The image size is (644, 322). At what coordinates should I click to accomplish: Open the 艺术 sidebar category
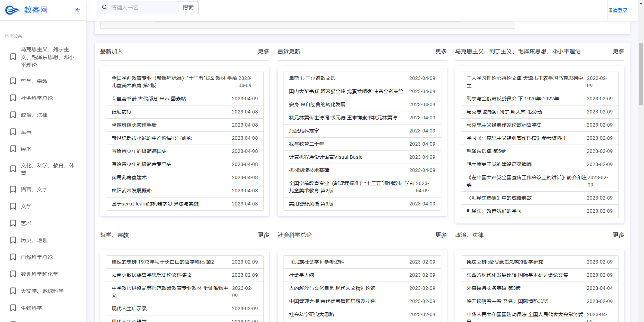26,223
